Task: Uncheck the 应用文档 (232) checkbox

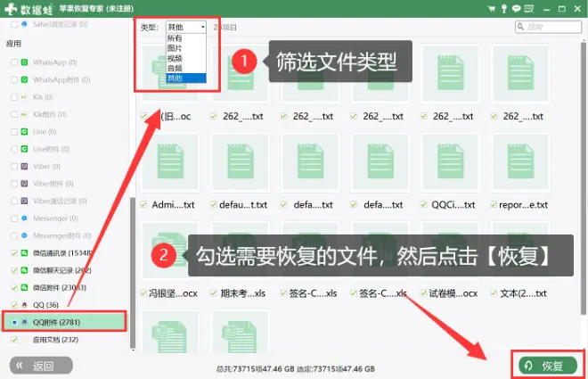Action: [12, 340]
